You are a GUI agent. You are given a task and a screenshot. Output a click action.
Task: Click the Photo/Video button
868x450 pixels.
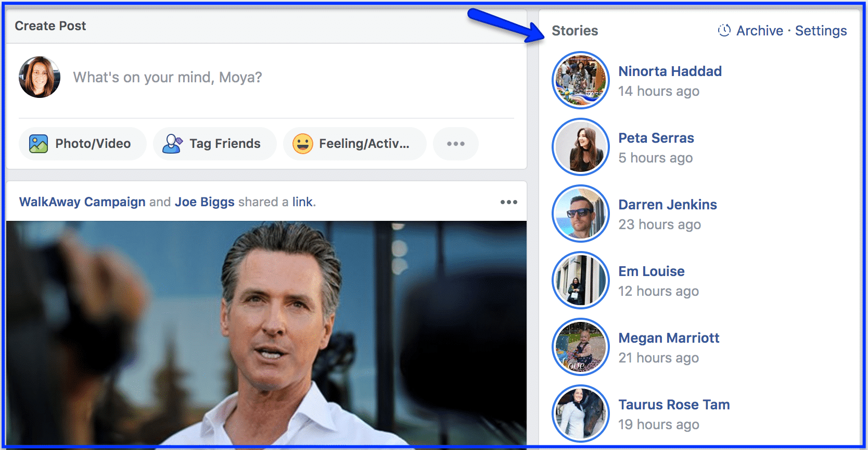[x=83, y=144]
